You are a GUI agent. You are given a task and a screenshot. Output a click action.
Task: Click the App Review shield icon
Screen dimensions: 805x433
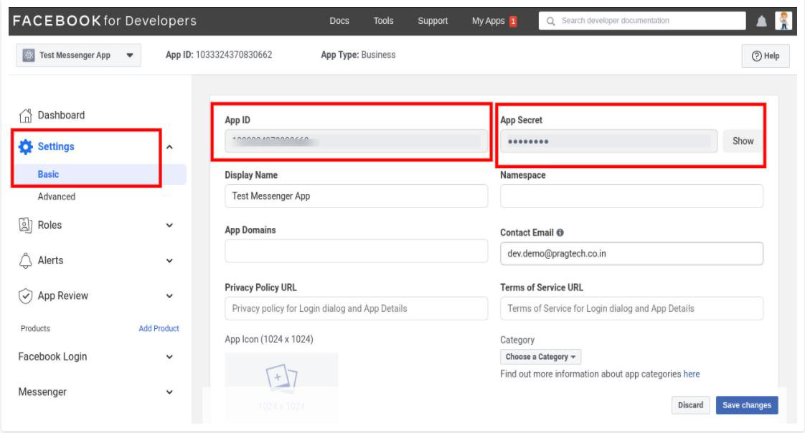[x=25, y=296]
